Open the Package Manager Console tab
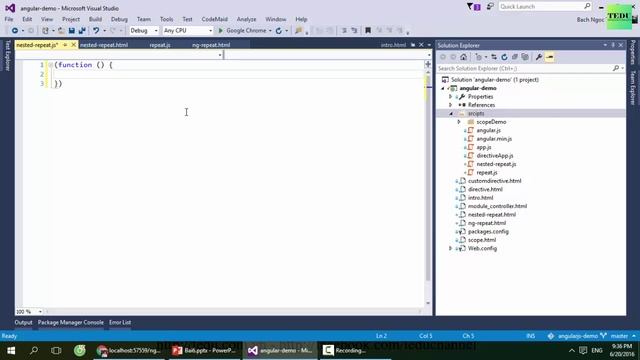This screenshot has width=640, height=360. click(x=71, y=322)
